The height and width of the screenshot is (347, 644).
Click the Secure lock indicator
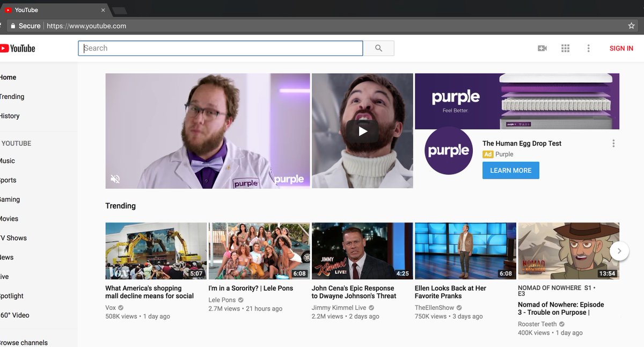coord(26,26)
